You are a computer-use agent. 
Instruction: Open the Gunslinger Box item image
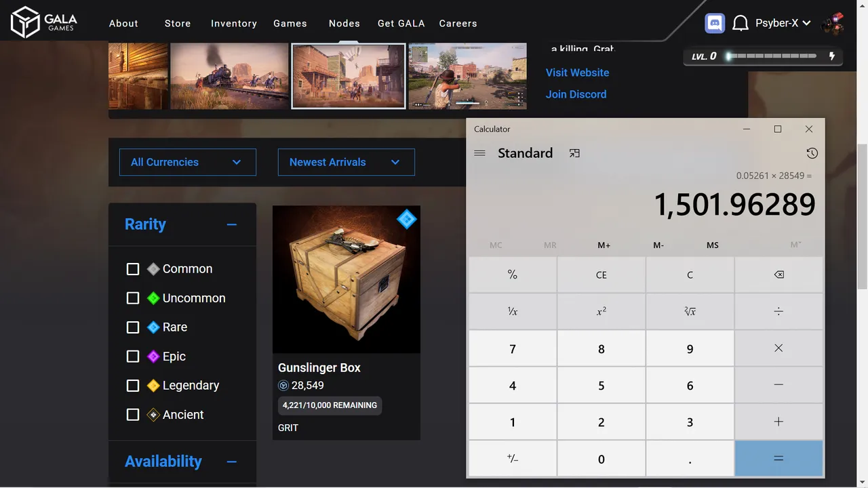(347, 279)
